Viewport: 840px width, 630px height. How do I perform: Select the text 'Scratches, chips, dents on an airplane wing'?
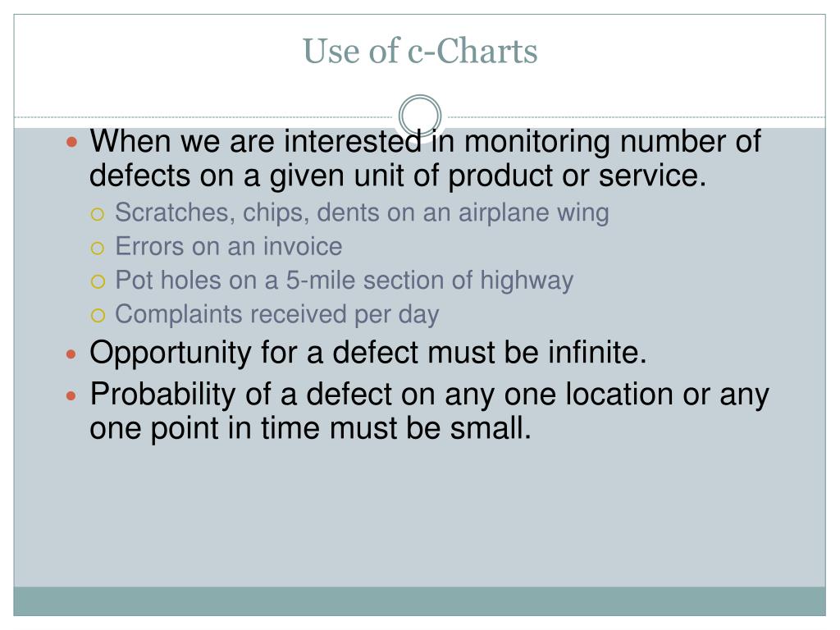point(362,212)
